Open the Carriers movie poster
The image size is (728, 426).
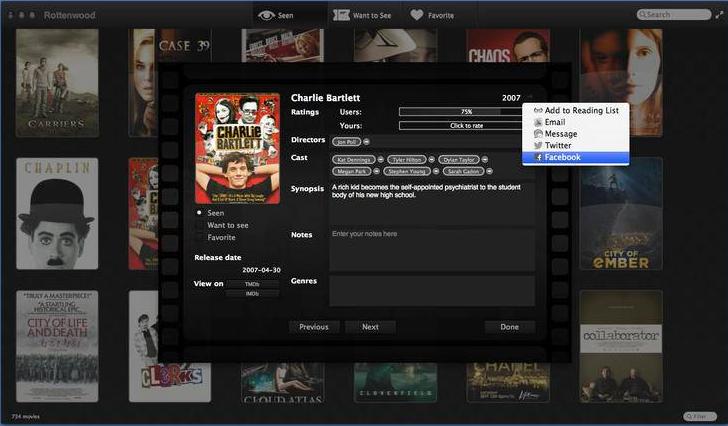[57, 83]
